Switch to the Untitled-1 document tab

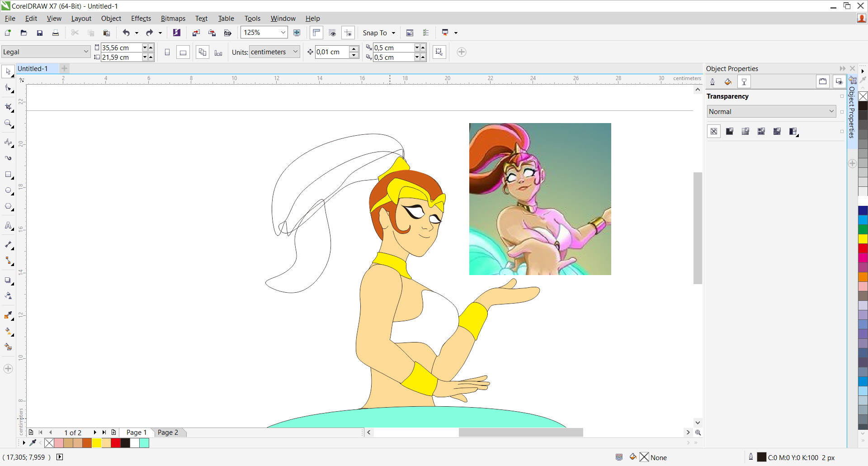(33, 68)
